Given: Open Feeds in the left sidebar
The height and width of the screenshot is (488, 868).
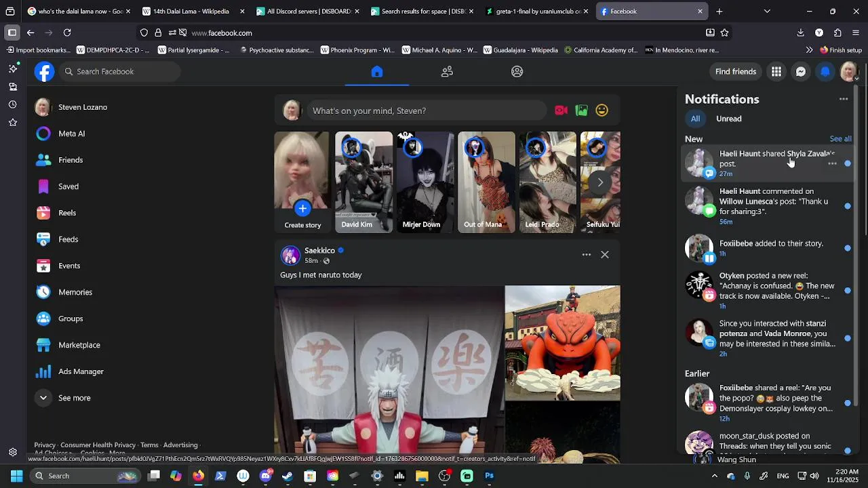Looking at the screenshot, I should tap(68, 239).
